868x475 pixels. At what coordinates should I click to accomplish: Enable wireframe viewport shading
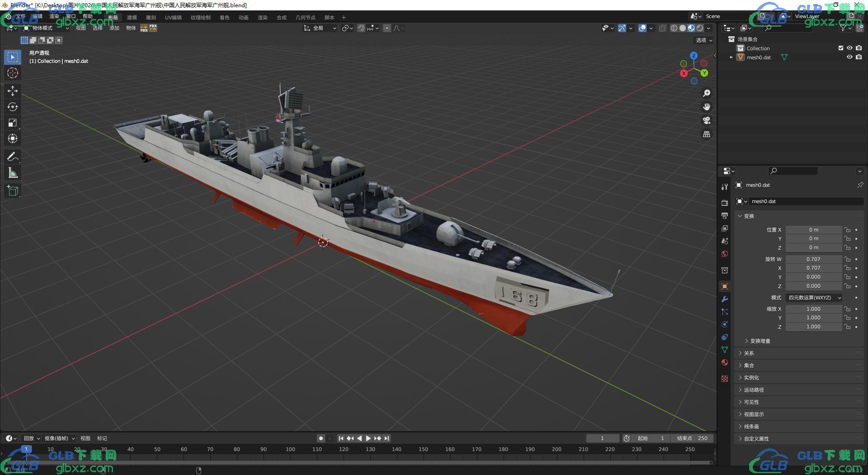click(x=674, y=28)
